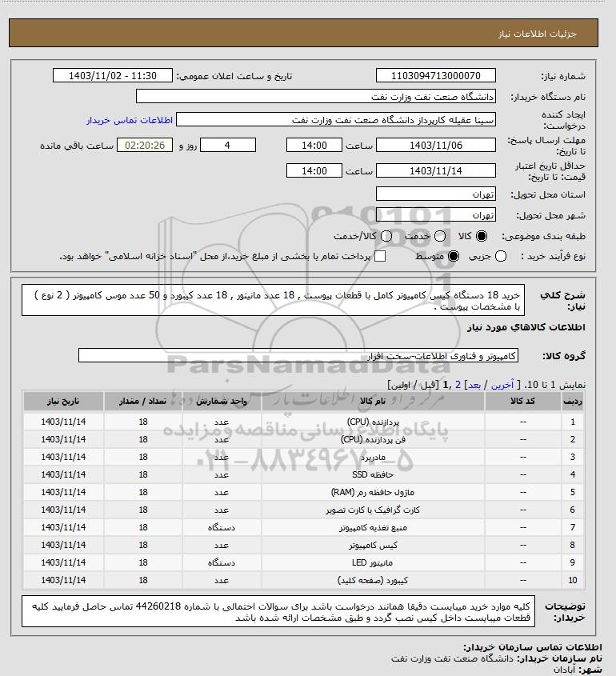Click the شماره نیاز number field

click(435, 75)
